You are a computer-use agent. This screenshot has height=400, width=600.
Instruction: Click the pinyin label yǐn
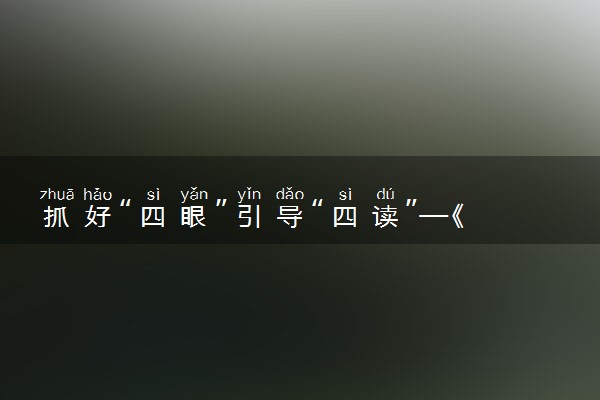[x=249, y=195]
